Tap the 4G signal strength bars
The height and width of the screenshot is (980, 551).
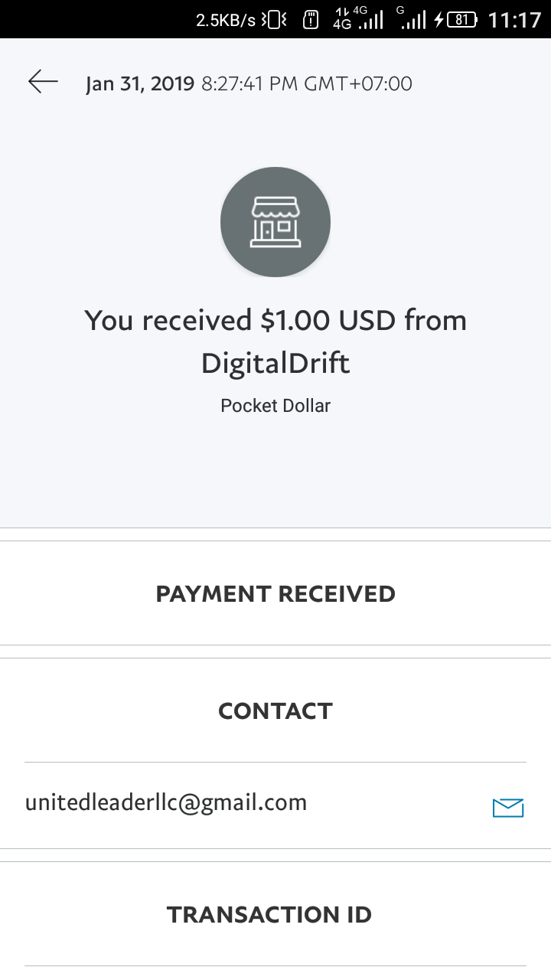click(371, 21)
